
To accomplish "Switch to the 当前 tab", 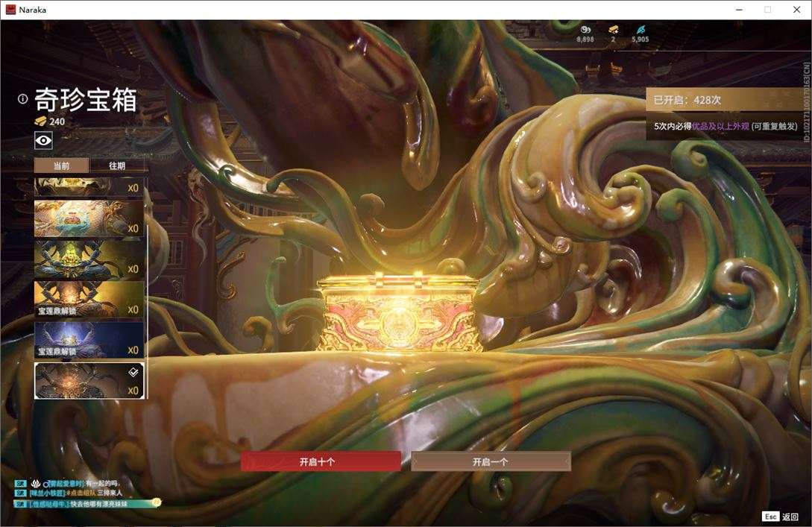I will (62, 165).
